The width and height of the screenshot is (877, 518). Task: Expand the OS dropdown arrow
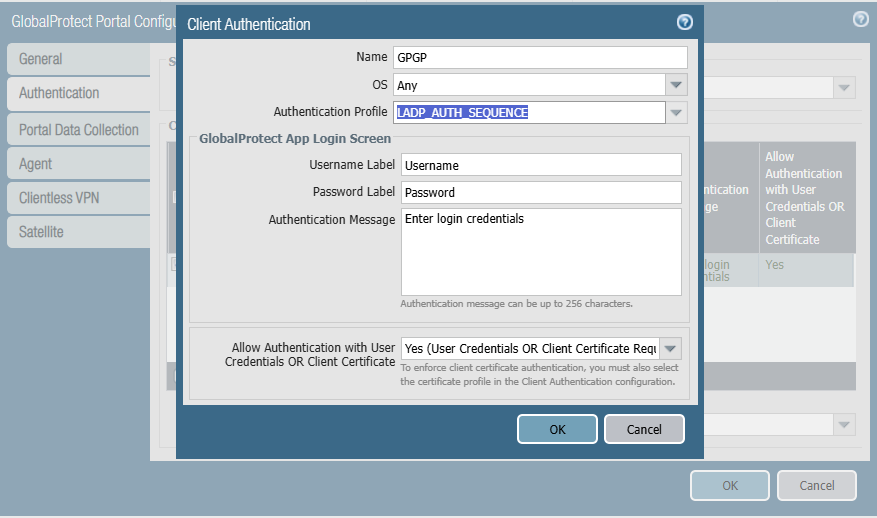pyautogui.click(x=676, y=85)
